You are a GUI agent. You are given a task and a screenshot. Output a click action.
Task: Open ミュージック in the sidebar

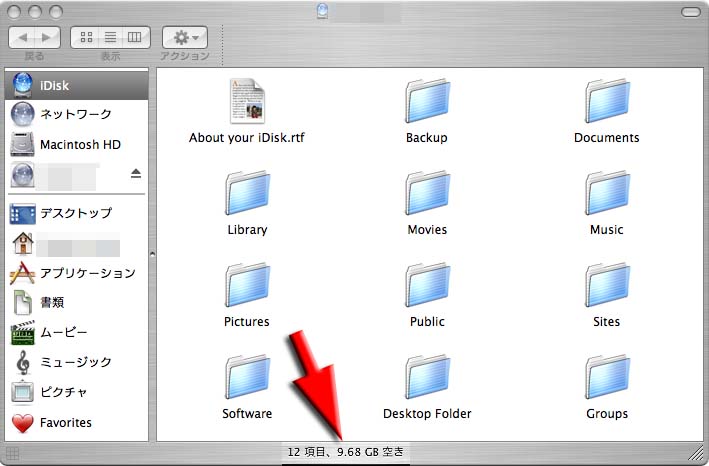point(76,362)
